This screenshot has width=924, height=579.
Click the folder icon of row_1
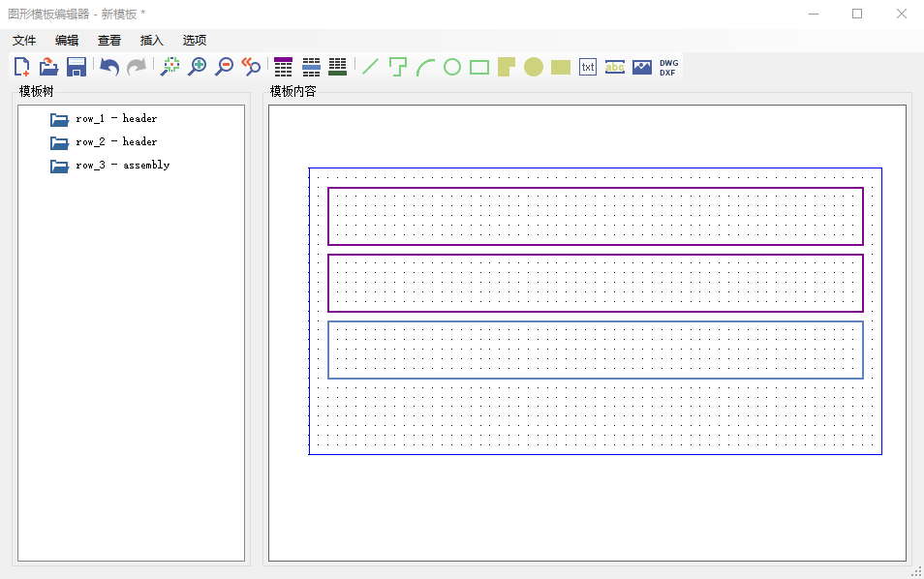click(59, 119)
